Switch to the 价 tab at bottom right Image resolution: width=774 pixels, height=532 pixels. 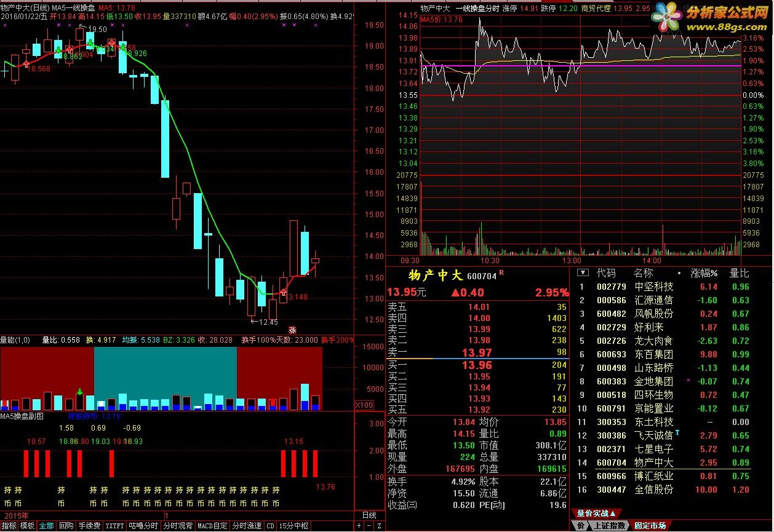click(581, 526)
